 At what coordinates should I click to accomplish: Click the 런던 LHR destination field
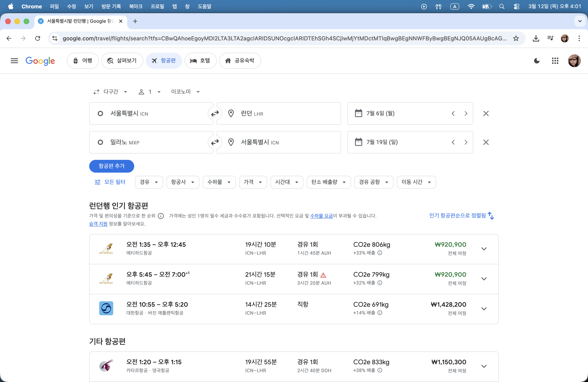pos(278,113)
